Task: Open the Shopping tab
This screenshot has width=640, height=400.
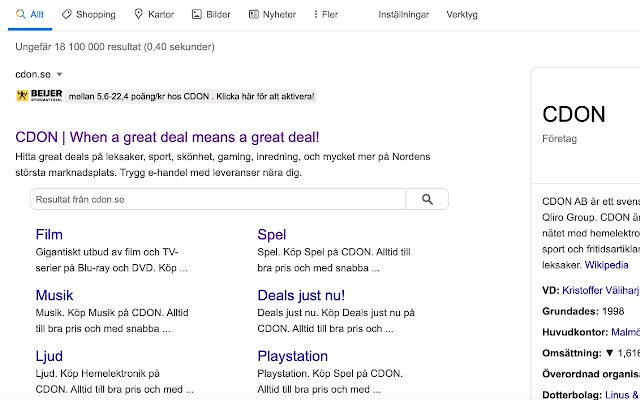Action: coord(89,15)
